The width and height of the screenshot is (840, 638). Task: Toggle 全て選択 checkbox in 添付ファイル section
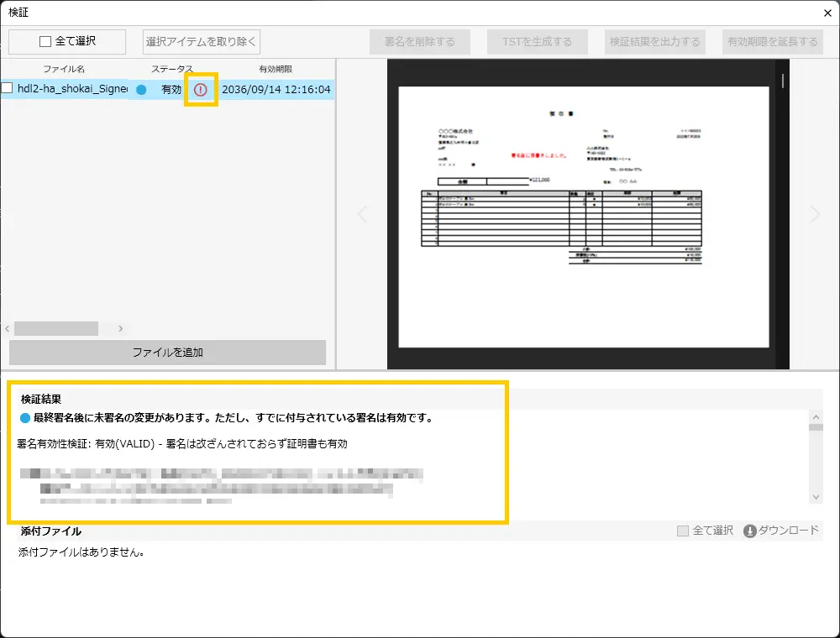(x=683, y=531)
